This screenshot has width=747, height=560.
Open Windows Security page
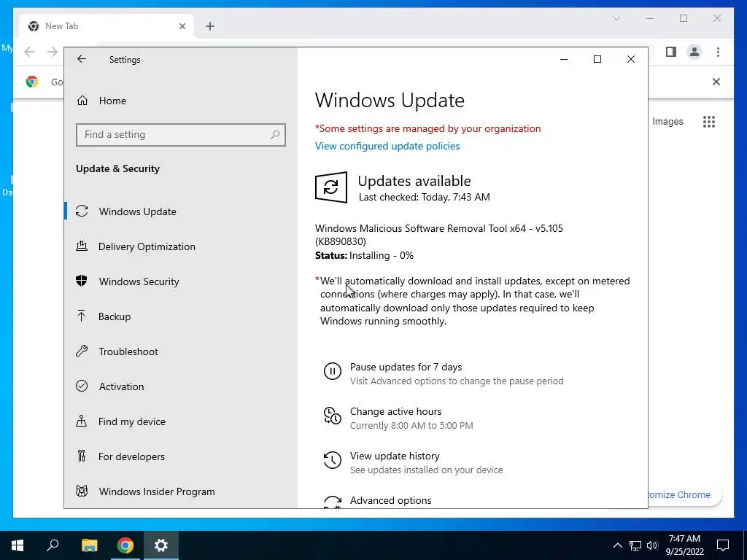pyautogui.click(x=139, y=281)
